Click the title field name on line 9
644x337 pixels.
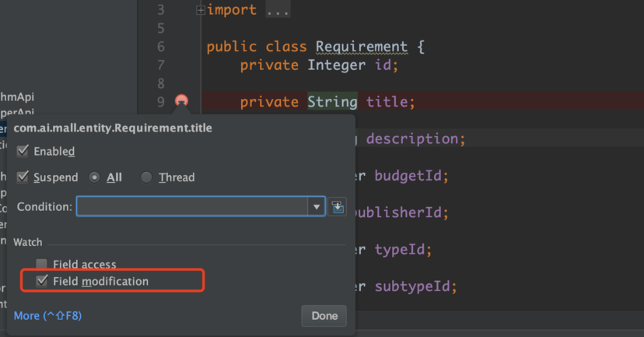pyautogui.click(x=390, y=102)
